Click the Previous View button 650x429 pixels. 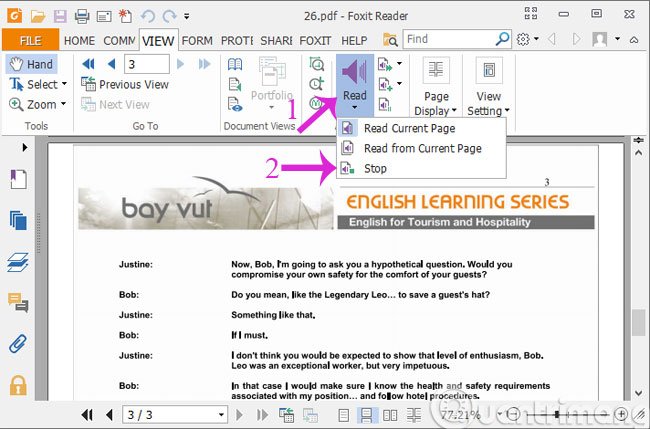coord(125,84)
